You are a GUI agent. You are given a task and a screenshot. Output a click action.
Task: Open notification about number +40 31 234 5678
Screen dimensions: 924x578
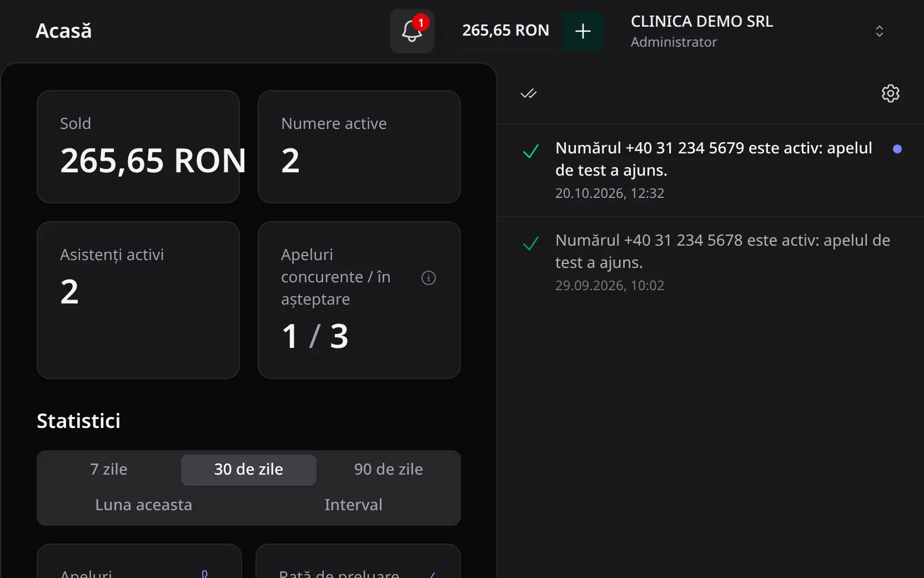711,262
